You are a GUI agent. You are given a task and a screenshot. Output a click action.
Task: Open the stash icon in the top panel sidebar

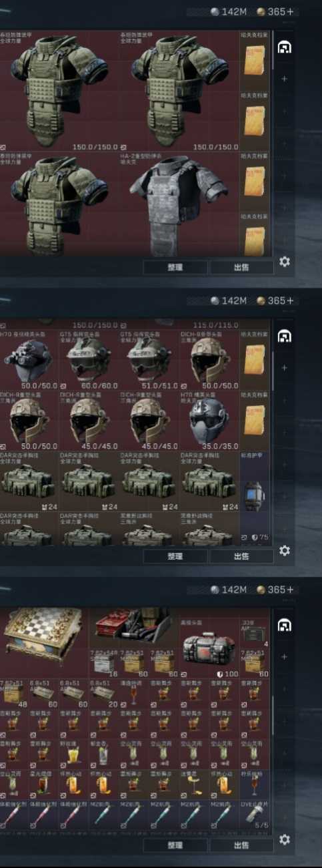[285, 47]
